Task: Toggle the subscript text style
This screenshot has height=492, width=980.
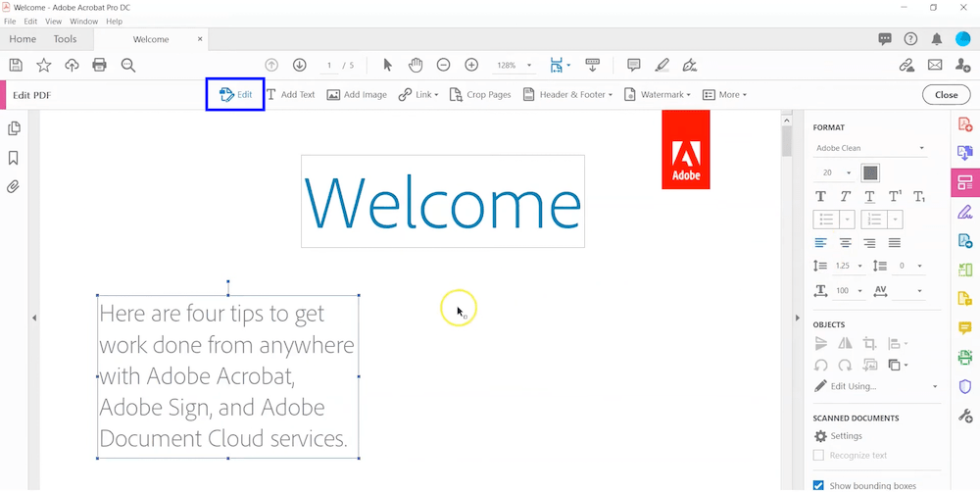Action: point(919,196)
